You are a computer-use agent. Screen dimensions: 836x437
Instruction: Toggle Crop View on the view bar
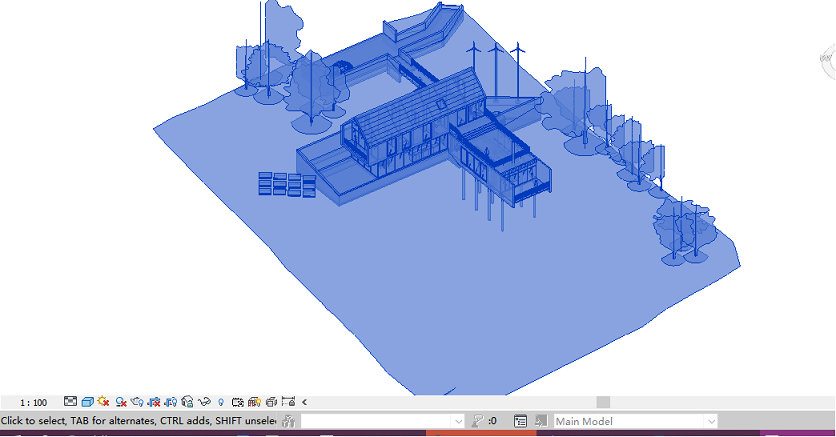tap(154, 402)
